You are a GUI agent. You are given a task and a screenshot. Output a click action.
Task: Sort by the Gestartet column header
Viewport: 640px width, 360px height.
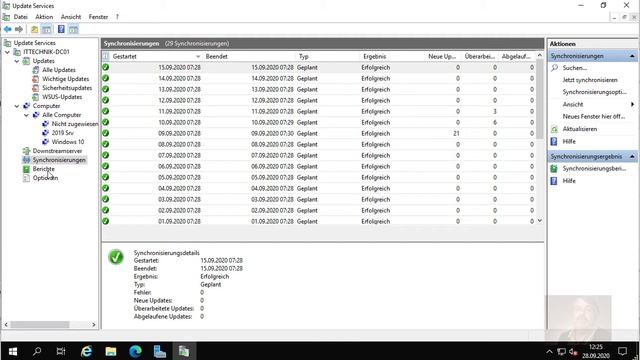[157, 56]
